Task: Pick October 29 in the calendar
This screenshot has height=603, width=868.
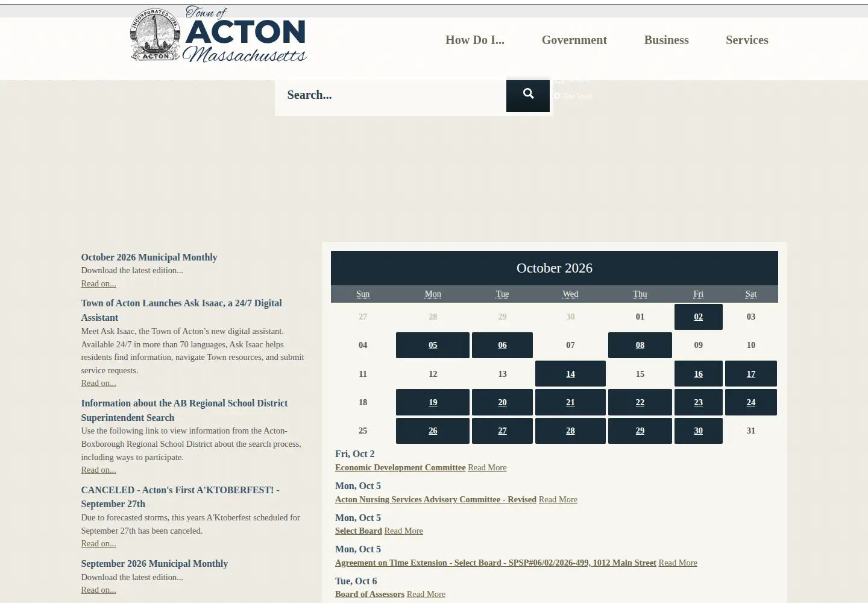Action: [x=640, y=431]
